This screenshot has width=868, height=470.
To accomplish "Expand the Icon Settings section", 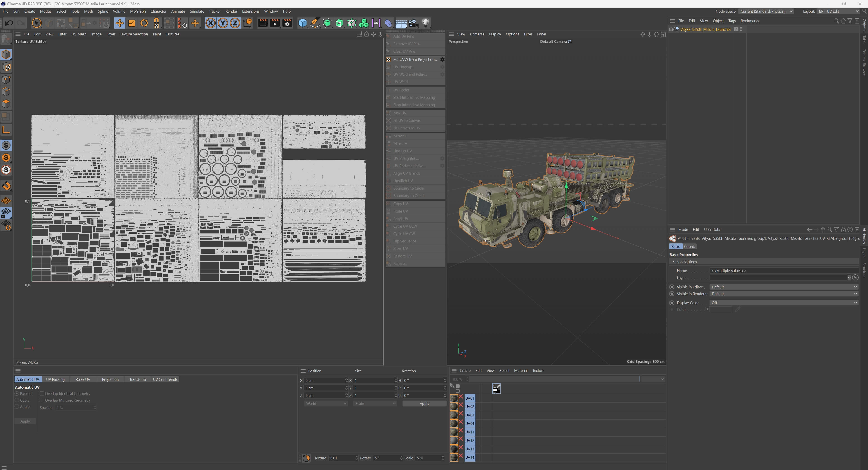I will (x=673, y=262).
